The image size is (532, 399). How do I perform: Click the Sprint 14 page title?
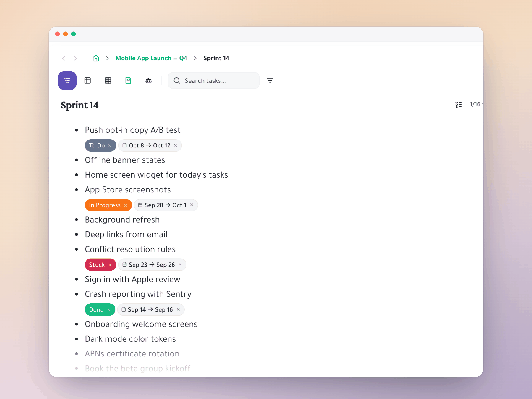(x=80, y=105)
